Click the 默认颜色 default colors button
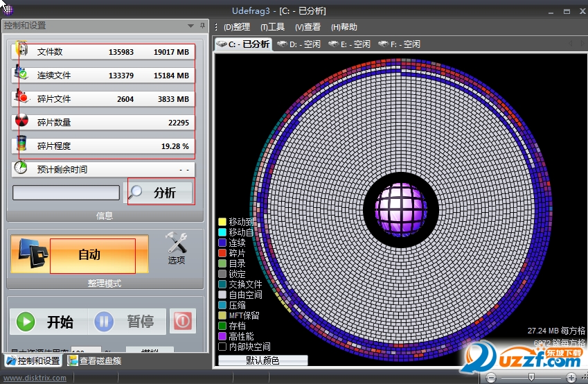Screen dimensions: 588x384 point(262,360)
